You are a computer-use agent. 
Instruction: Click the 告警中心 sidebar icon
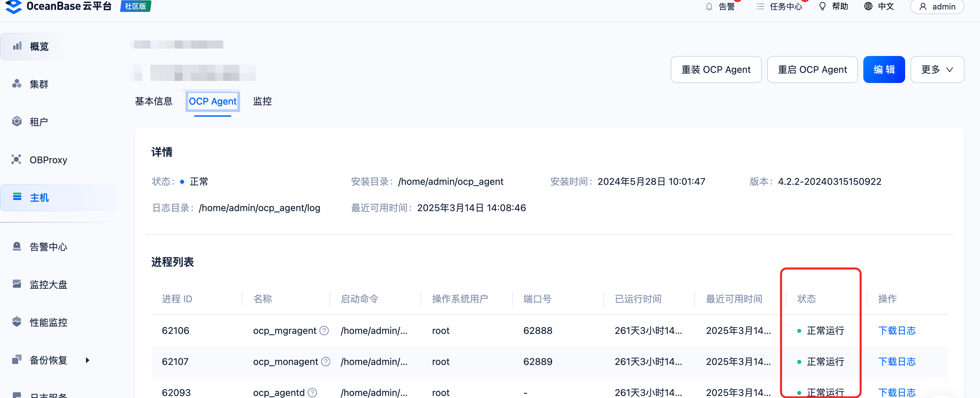click(17, 246)
